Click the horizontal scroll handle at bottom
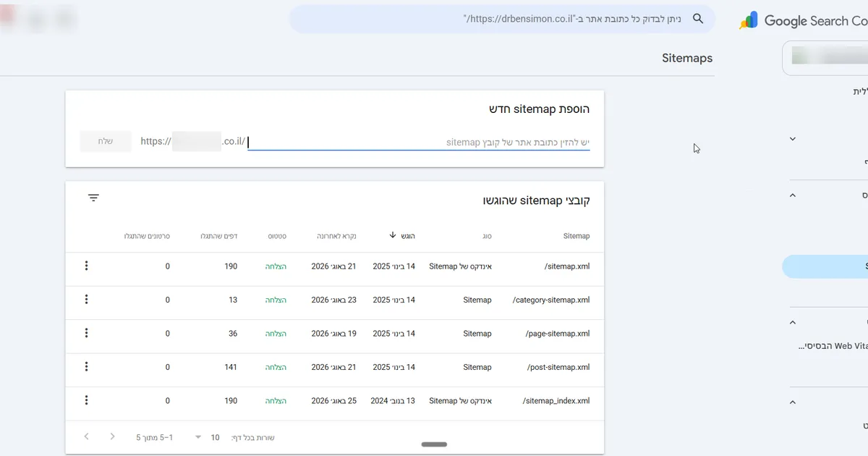Viewport: 868px width, 456px height. coord(434,444)
